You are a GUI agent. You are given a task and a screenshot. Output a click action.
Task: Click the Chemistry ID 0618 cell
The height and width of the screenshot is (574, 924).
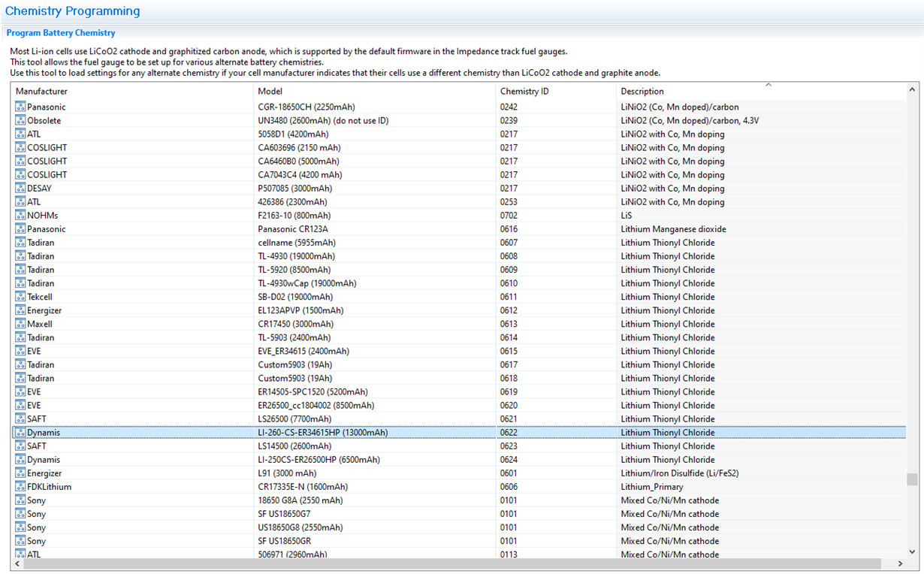(x=509, y=378)
